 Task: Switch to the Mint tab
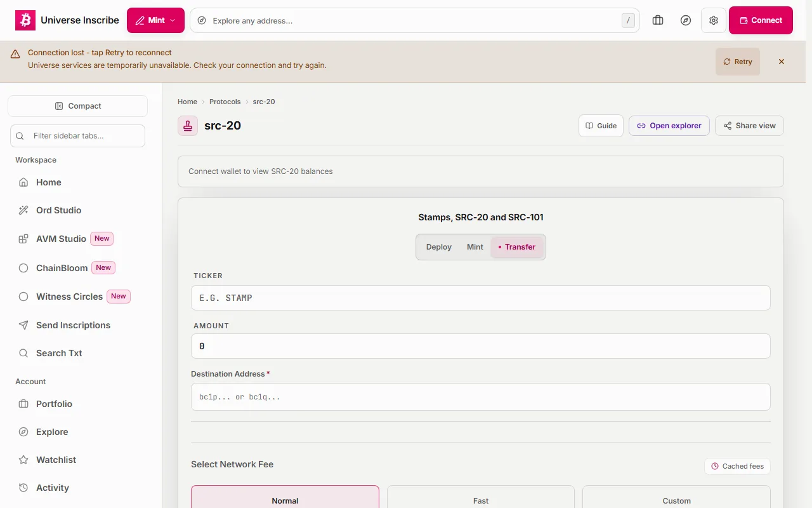click(475, 247)
